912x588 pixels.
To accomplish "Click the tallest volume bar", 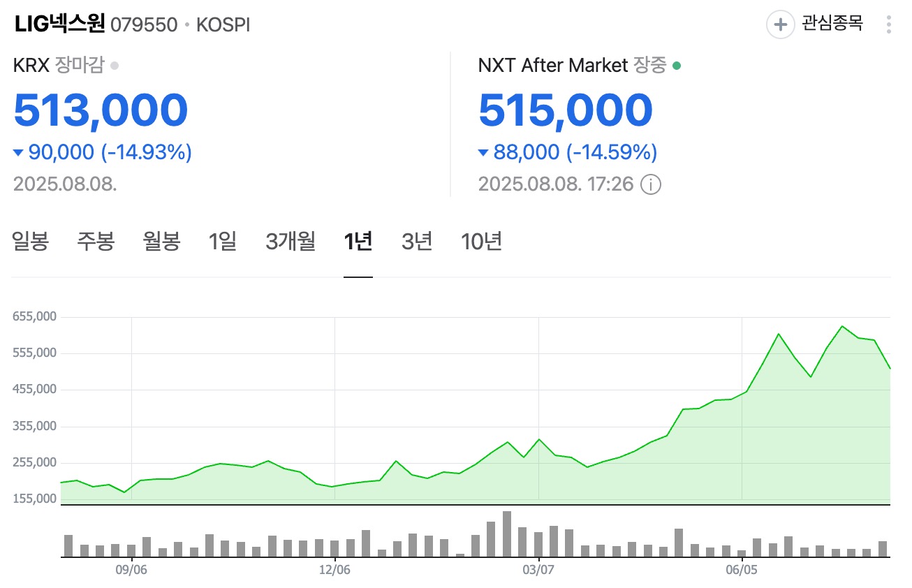I will (x=507, y=534).
